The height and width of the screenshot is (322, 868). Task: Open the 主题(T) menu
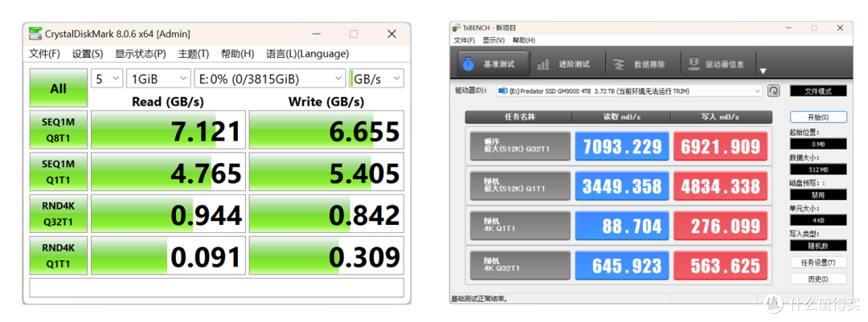coord(193,54)
